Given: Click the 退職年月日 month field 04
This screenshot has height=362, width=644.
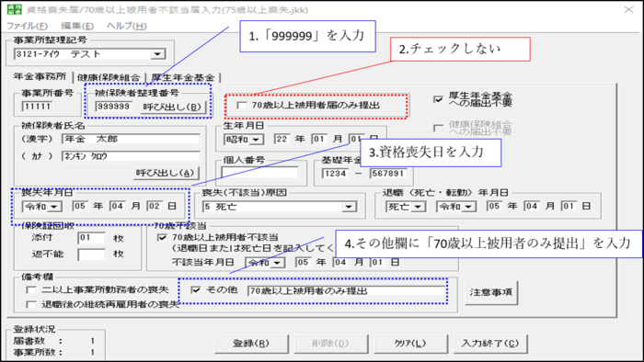Looking at the screenshot, I should tap(532, 206).
